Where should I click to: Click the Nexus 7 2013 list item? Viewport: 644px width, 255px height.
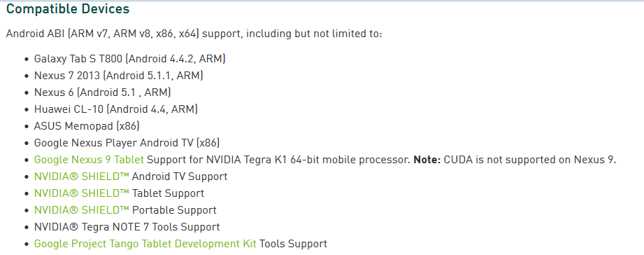(x=119, y=76)
